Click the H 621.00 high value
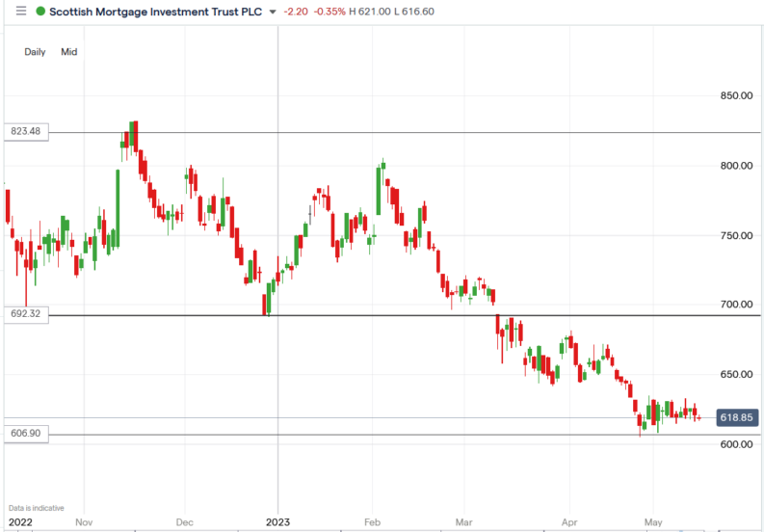This screenshot has width=764, height=532. 370,12
